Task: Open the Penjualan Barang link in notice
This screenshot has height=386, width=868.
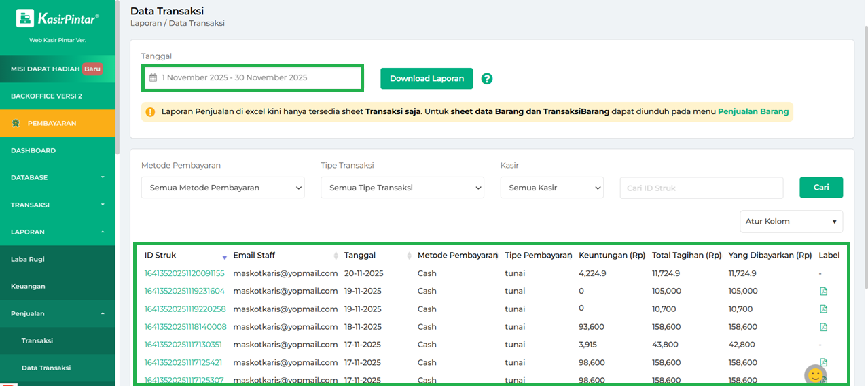Action: click(753, 111)
